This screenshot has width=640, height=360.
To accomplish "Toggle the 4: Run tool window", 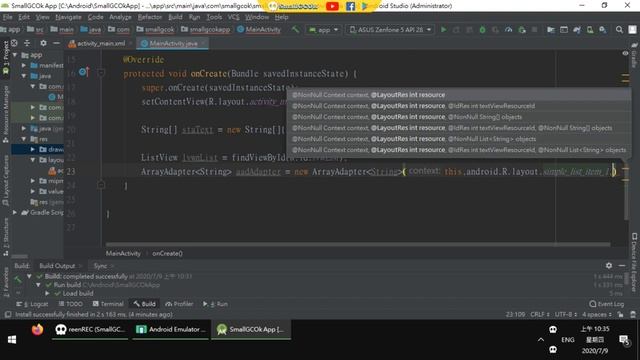I will (x=215, y=304).
